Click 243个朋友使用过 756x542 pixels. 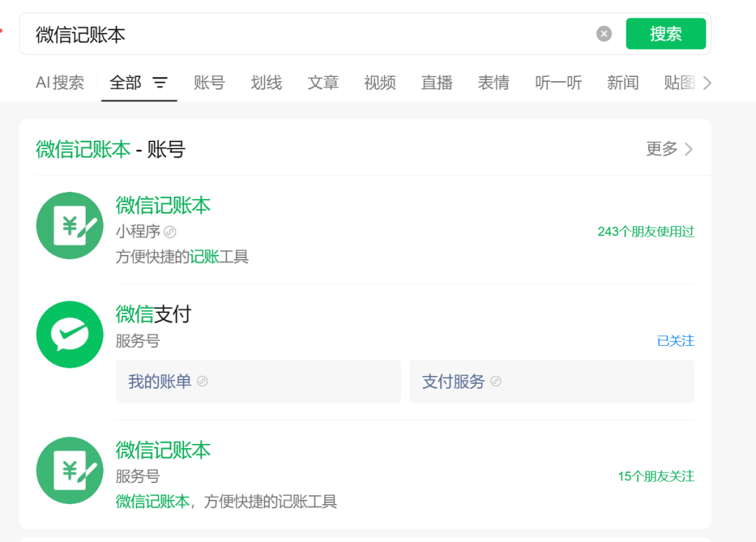point(646,232)
